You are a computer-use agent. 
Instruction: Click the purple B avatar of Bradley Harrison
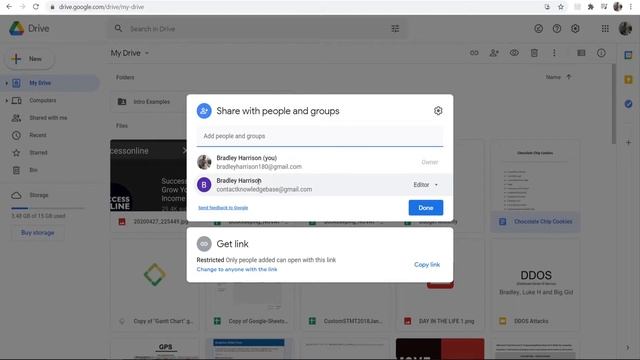click(x=204, y=185)
